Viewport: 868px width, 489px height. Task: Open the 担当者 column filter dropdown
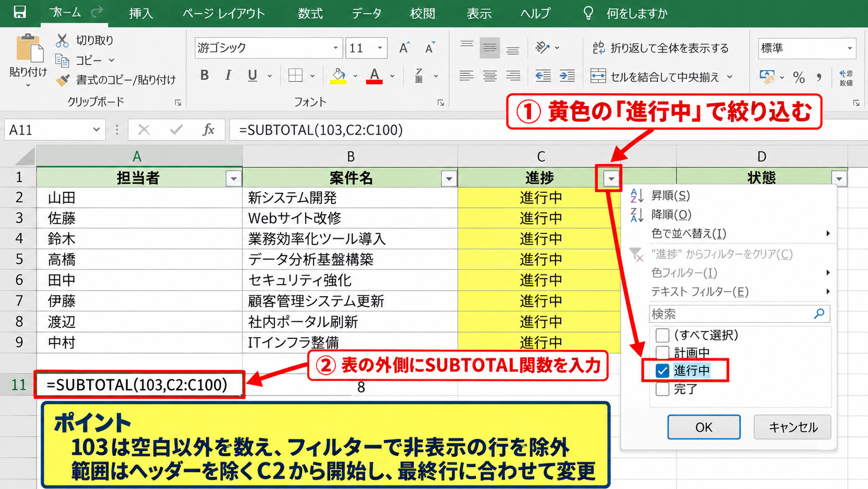pos(234,179)
